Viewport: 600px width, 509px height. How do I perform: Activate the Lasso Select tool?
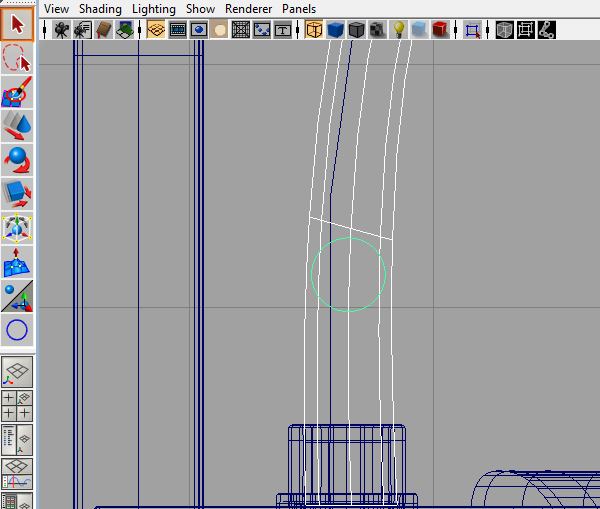tap(17, 58)
